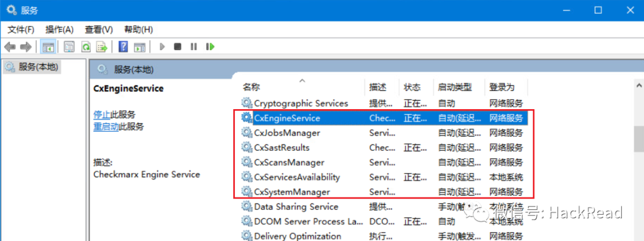Viewport: 644px width, 241px height.
Task: Select the Data Sharing Service row
Action: [x=384, y=206]
